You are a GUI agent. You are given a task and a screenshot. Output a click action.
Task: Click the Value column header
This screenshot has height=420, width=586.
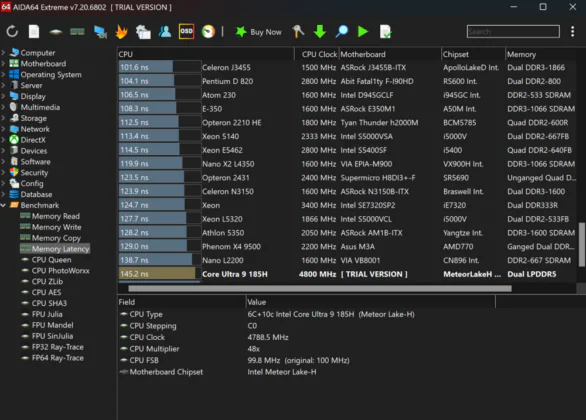[371, 302]
